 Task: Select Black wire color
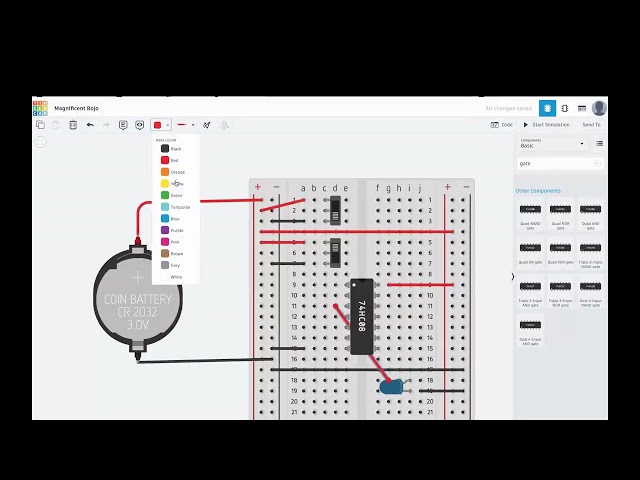[x=171, y=149]
